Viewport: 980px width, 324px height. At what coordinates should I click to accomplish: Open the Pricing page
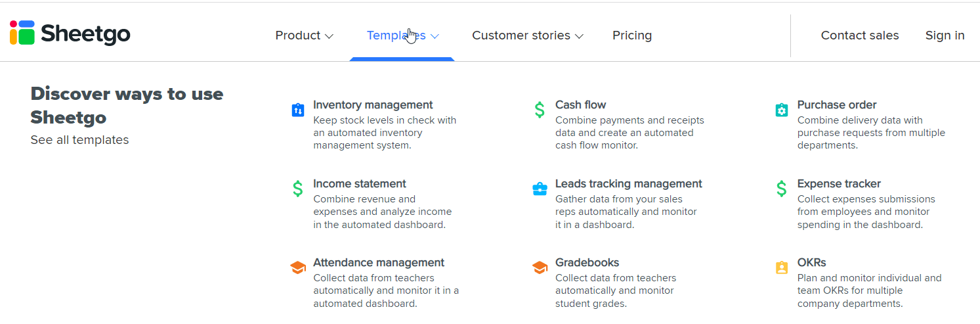point(632,35)
